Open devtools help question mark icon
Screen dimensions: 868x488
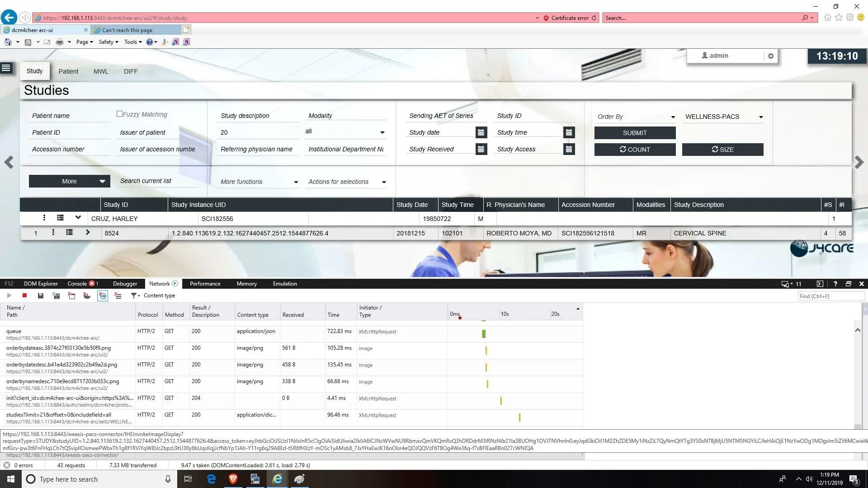pos(835,284)
